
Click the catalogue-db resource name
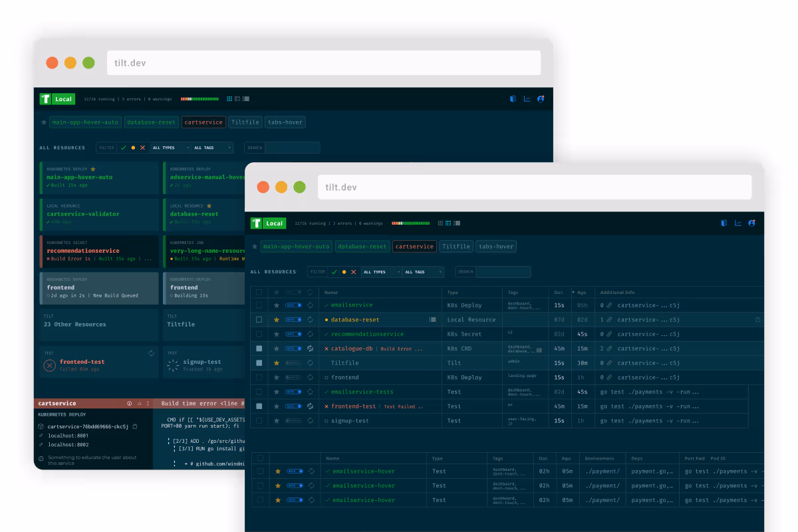(x=352, y=348)
